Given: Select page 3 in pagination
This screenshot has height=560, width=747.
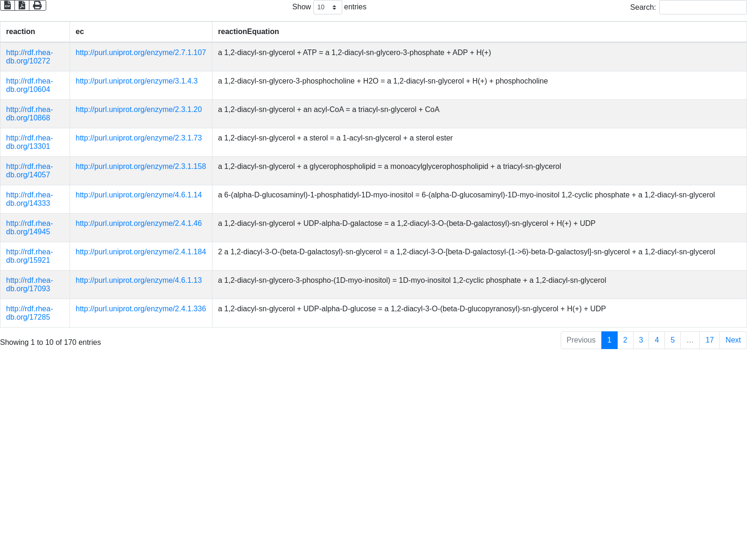Looking at the screenshot, I should [641, 340].
